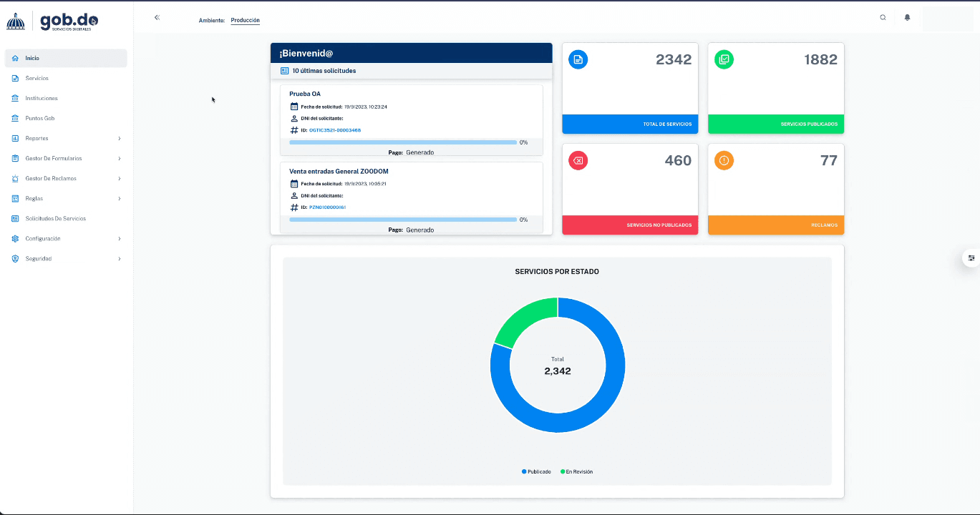Expand the Reportes submenu chevron
The image size is (980, 515).
[120, 138]
